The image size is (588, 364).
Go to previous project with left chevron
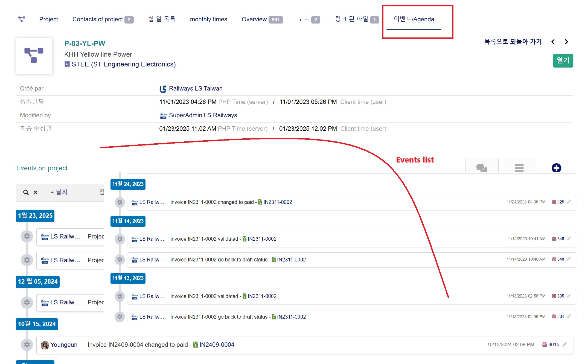(553, 42)
